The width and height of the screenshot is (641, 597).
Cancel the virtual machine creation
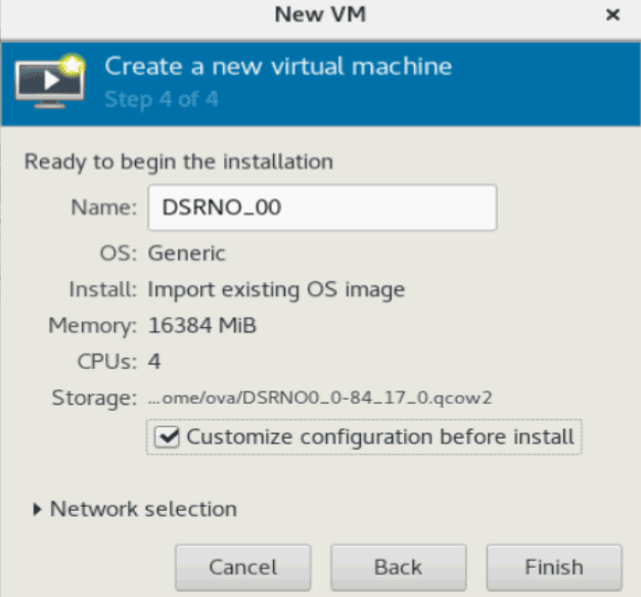pos(243,568)
